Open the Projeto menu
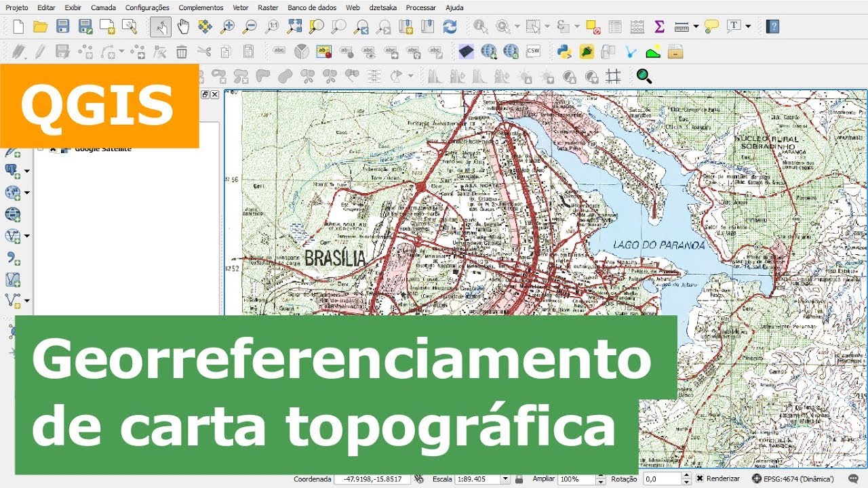This screenshot has height=488, width=868. [x=17, y=7]
